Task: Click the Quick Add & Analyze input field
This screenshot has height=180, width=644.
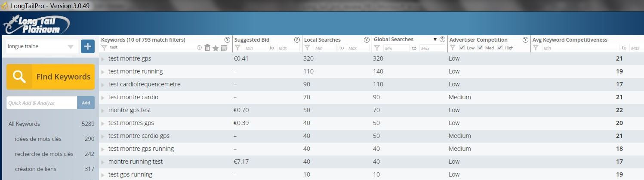Action: point(42,103)
